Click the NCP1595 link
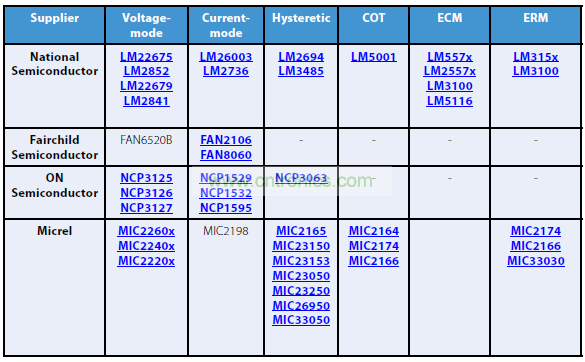The width and height of the screenshot is (585, 362). [226, 208]
